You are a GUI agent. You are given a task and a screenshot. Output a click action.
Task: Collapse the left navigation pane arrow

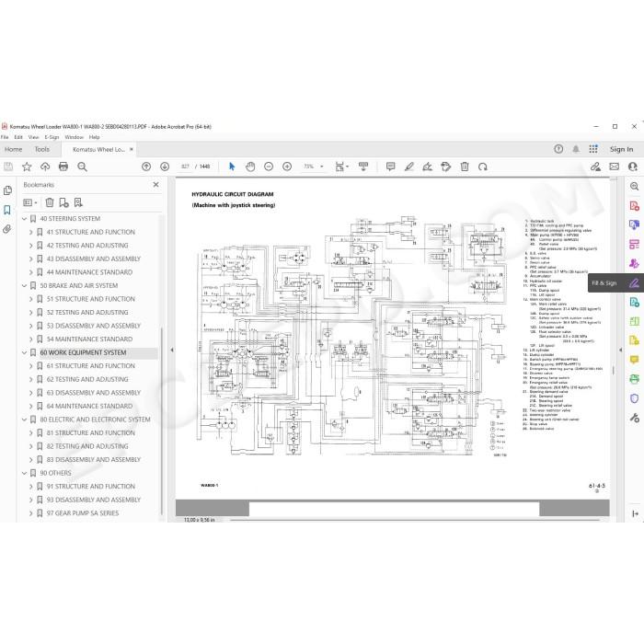point(172,350)
